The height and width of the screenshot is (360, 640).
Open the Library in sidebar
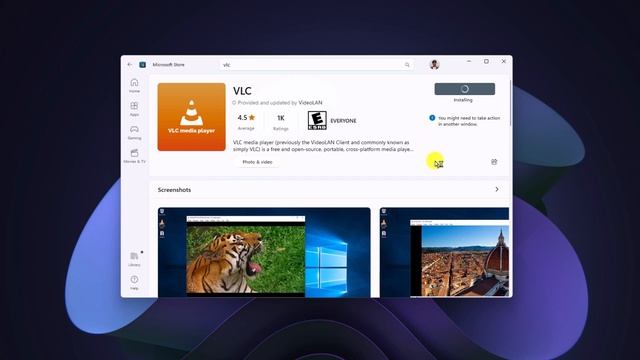coord(134,259)
